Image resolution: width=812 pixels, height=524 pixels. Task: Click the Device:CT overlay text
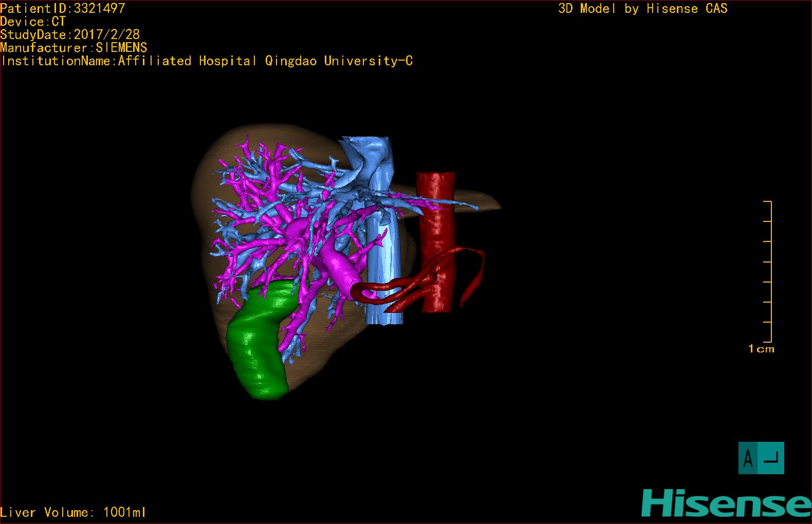click(33, 22)
